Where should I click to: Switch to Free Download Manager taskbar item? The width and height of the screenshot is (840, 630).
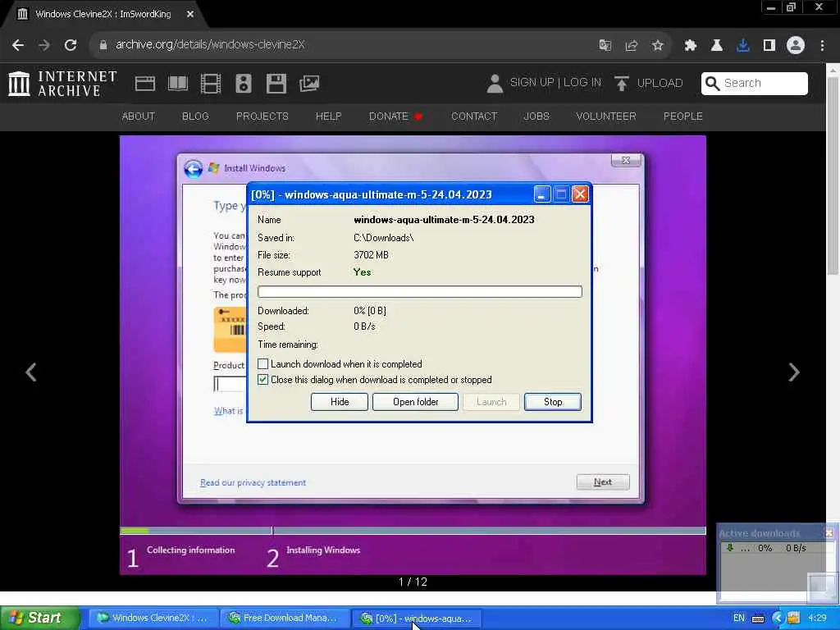[x=284, y=619]
